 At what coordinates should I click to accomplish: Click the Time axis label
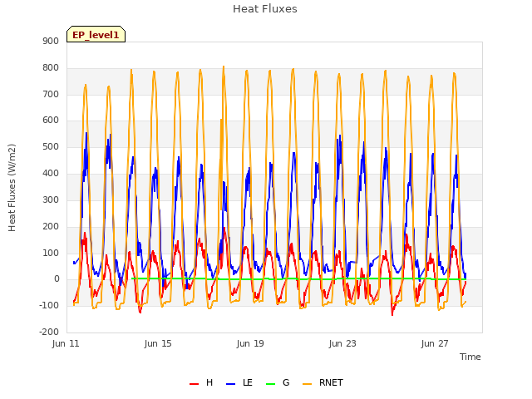click(470, 357)
